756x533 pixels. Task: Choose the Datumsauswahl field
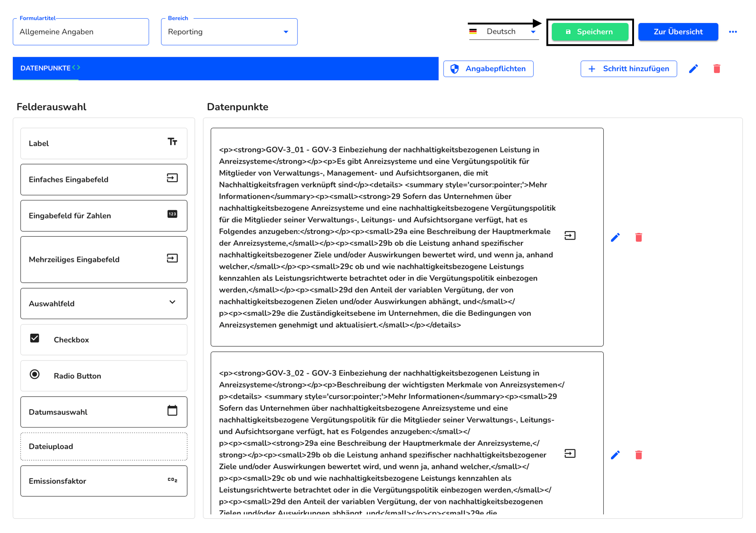click(104, 412)
